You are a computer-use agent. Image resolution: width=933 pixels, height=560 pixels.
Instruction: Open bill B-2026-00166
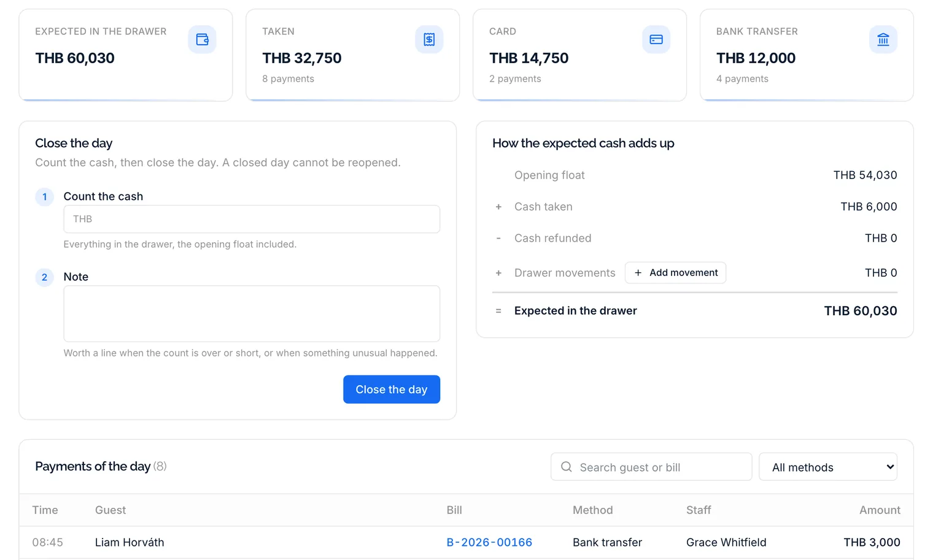click(x=489, y=542)
